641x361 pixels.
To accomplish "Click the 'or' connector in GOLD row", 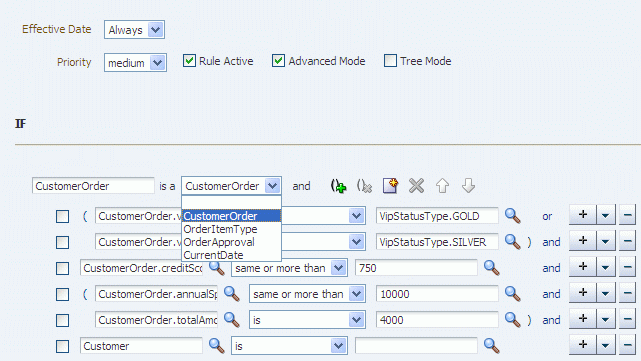I will 547,216.
